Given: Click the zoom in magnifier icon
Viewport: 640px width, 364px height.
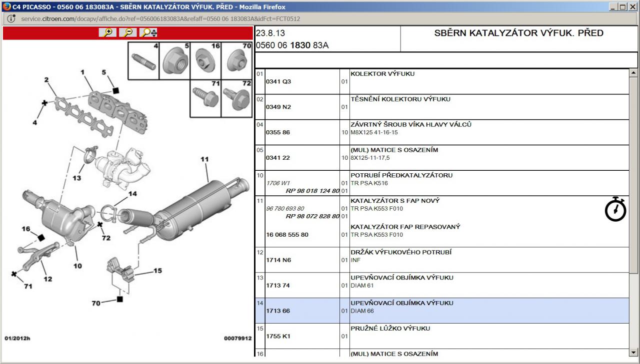Looking at the screenshot, I should point(107,32).
